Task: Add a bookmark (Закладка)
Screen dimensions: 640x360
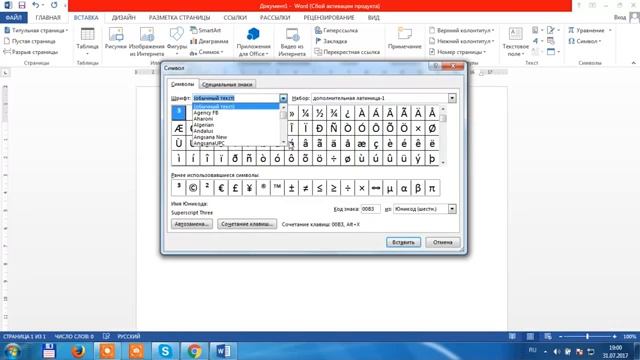Action: (331, 41)
